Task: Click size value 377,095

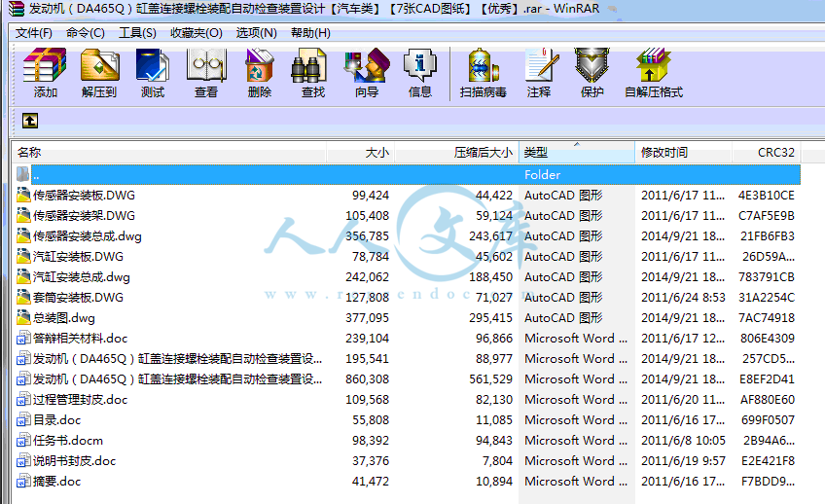Action: click(367, 318)
